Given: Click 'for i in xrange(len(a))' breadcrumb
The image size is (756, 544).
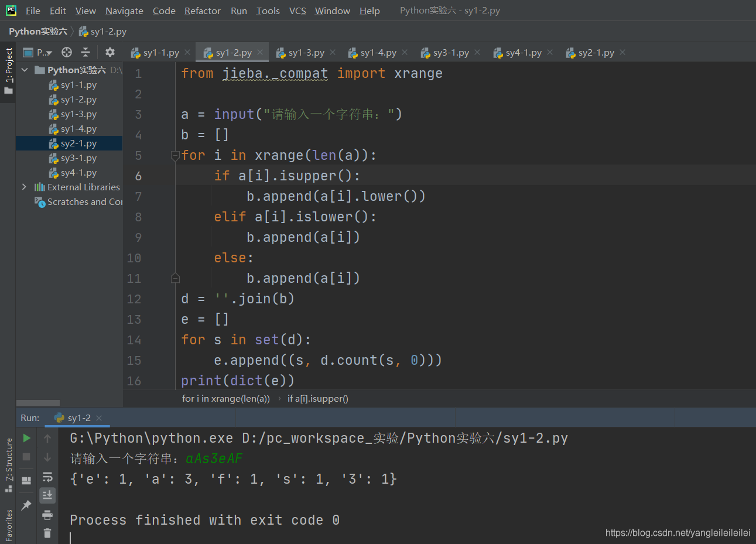Looking at the screenshot, I should coord(226,399).
